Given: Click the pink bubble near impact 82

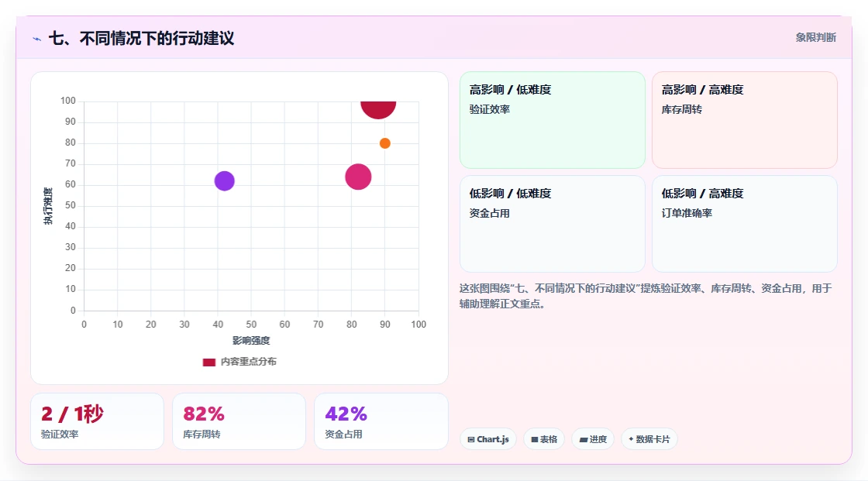Looking at the screenshot, I should point(358,177).
